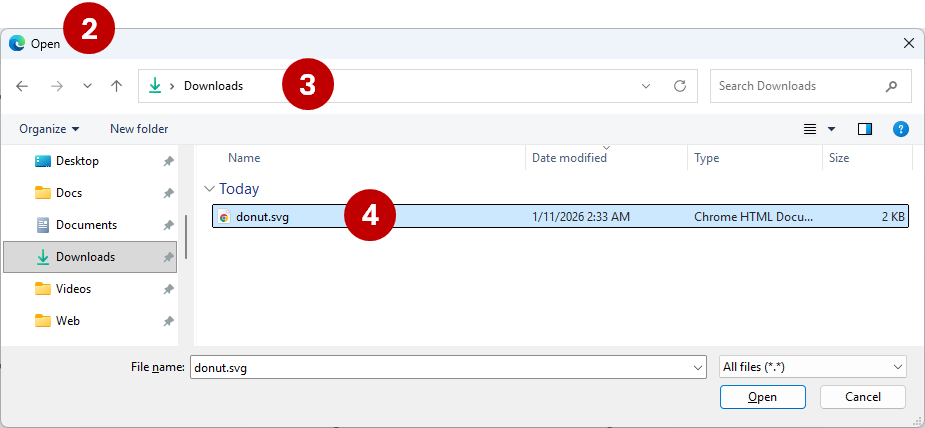Open the view options dropdown arrow

[x=832, y=129]
